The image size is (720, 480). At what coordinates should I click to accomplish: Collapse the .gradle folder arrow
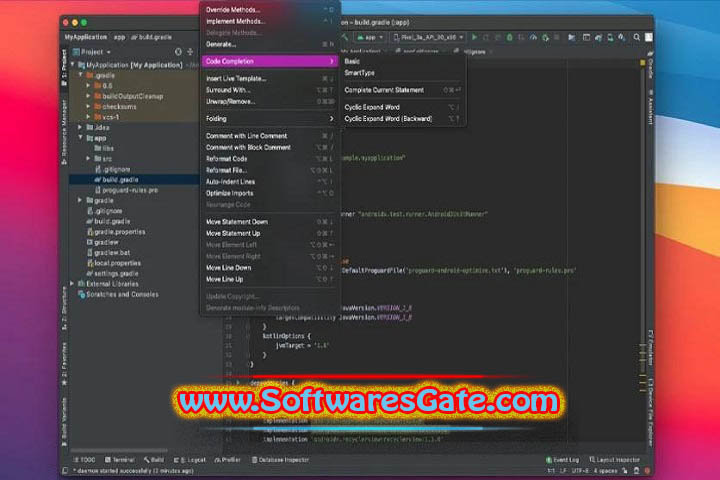click(x=81, y=75)
